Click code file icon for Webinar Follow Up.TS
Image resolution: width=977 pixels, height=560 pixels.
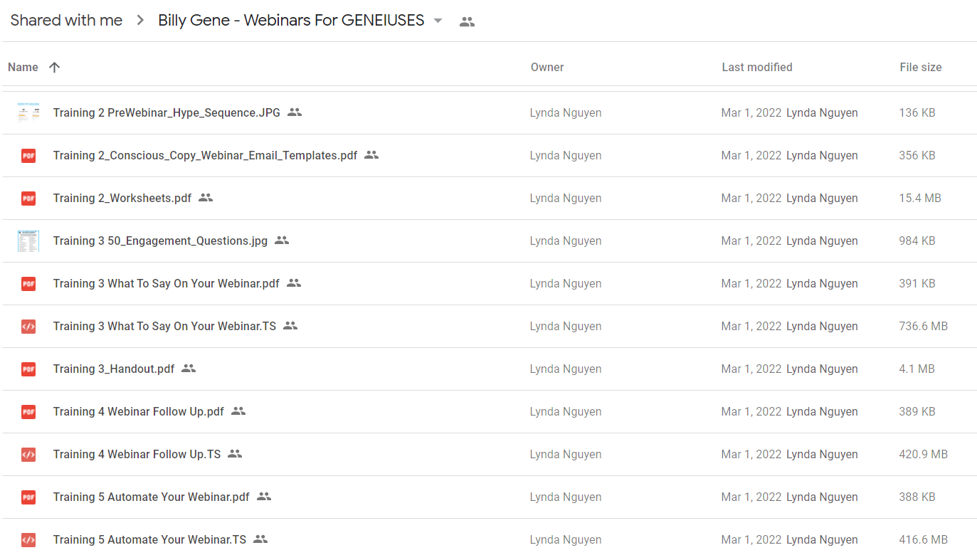pos(28,454)
